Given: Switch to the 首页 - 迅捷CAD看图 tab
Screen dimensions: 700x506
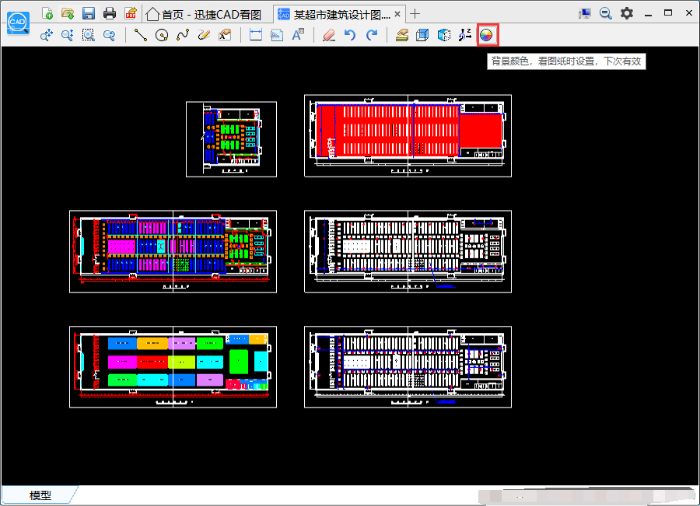Looking at the screenshot, I should click(204, 15).
